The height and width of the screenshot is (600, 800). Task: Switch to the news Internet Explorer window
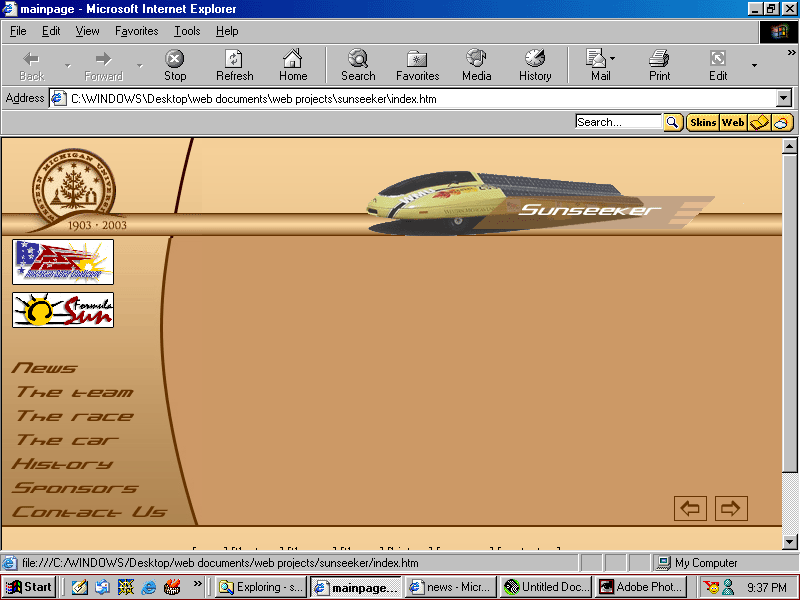451,587
